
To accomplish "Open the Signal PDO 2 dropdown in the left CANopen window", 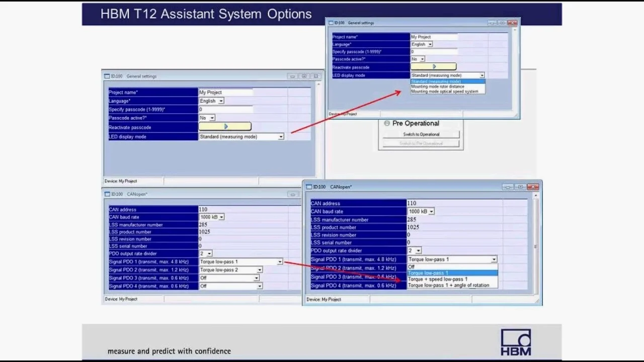I will coord(259,270).
